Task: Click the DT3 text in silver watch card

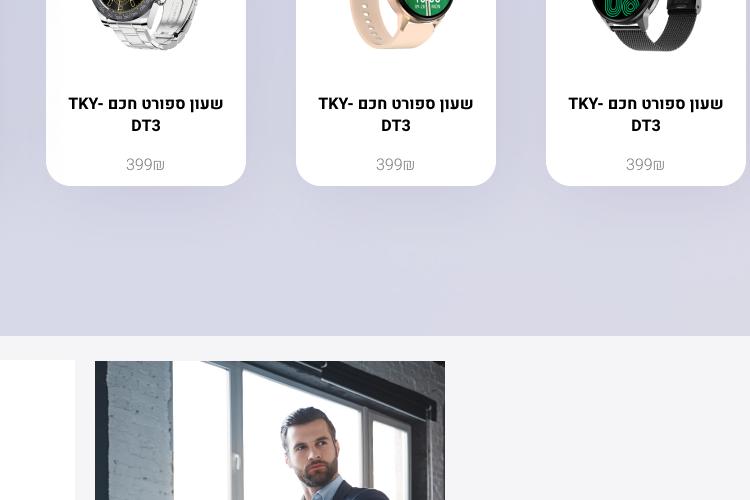Action: [x=146, y=126]
